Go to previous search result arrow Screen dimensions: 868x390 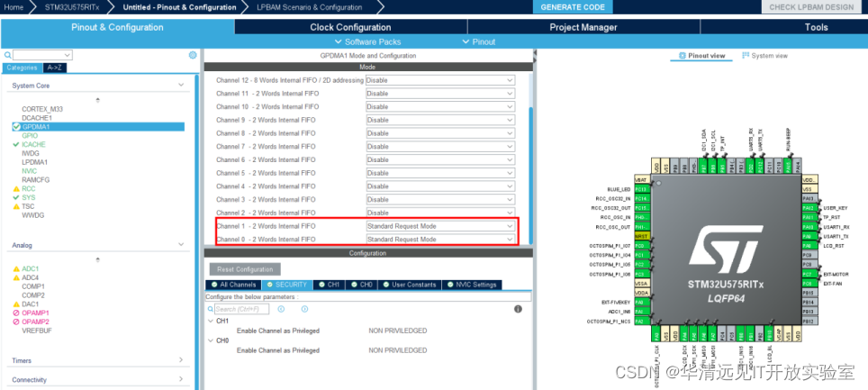(x=281, y=309)
